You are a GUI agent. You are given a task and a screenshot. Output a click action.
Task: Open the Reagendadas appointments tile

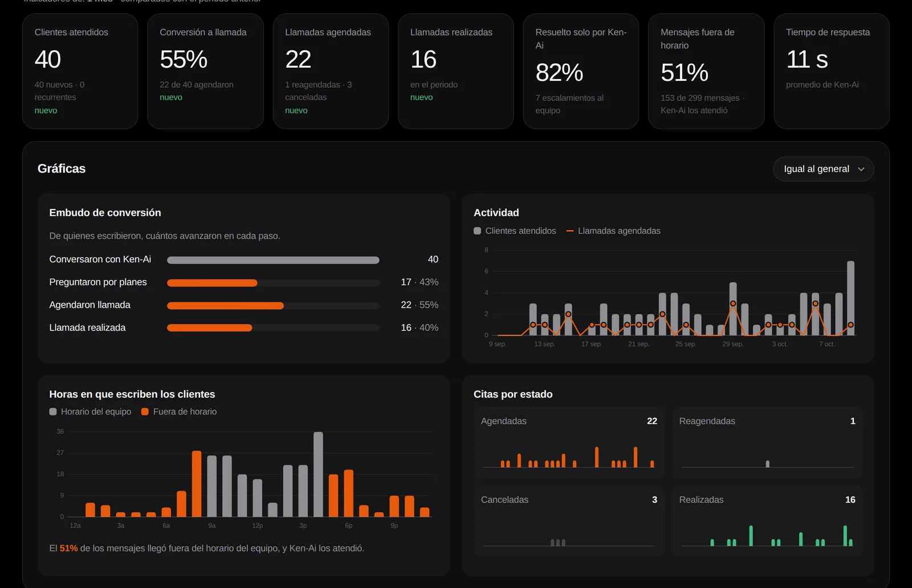[767, 443]
